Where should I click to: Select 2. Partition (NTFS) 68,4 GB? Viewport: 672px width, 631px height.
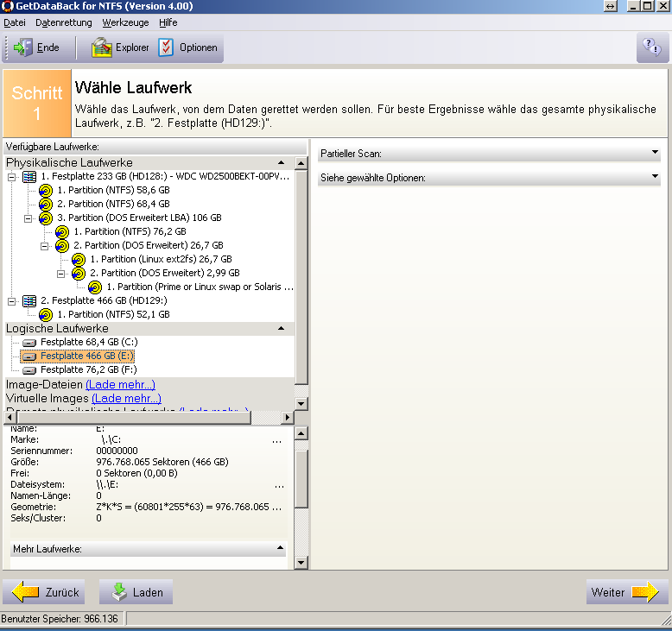[x=113, y=204]
